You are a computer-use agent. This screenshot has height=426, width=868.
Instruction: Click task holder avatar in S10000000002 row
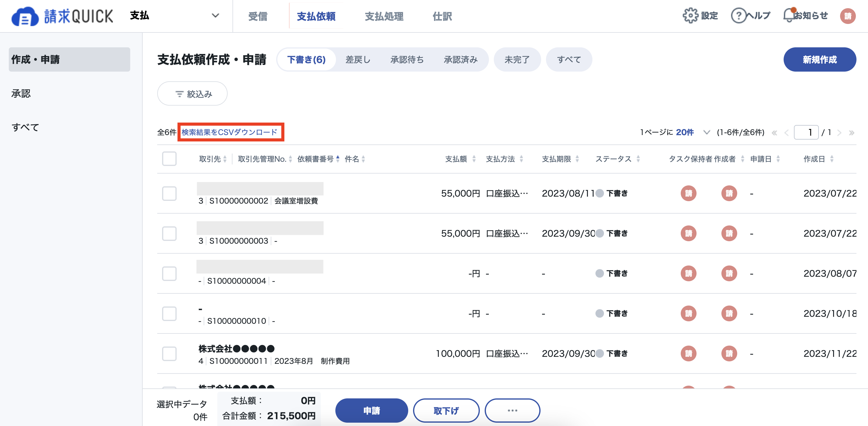(x=688, y=193)
